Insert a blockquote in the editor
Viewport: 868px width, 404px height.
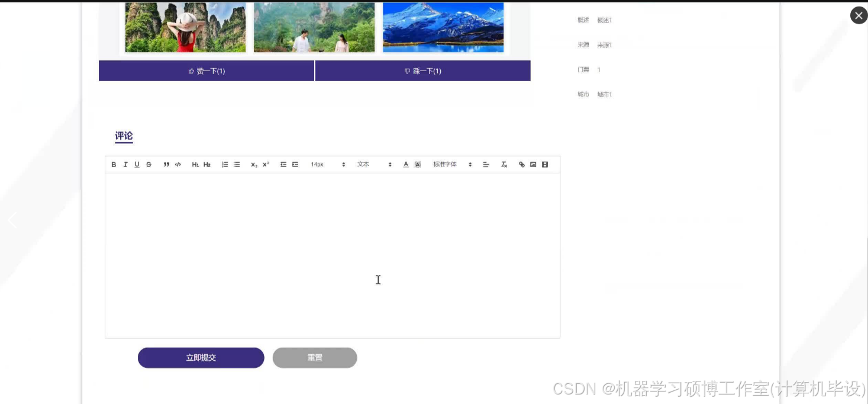pyautogui.click(x=166, y=165)
